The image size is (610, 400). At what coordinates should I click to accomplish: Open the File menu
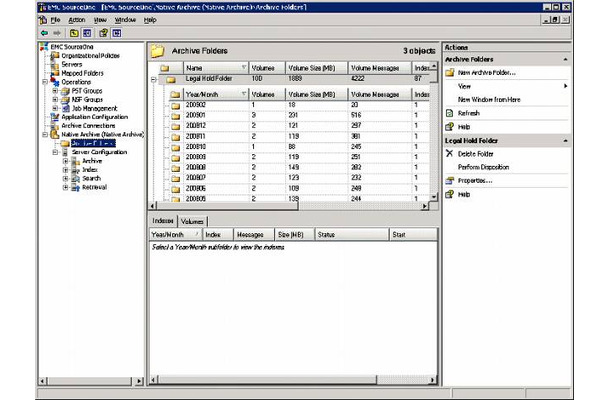56,20
